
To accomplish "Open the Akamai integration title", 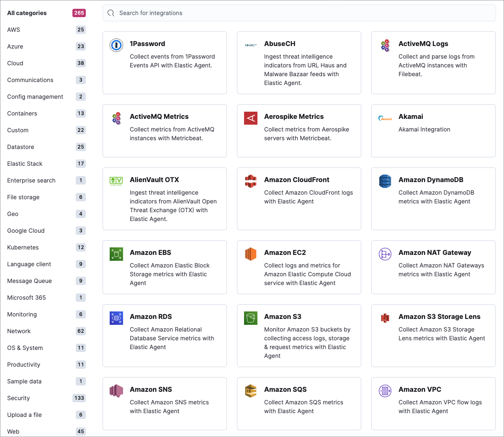I will pos(411,116).
